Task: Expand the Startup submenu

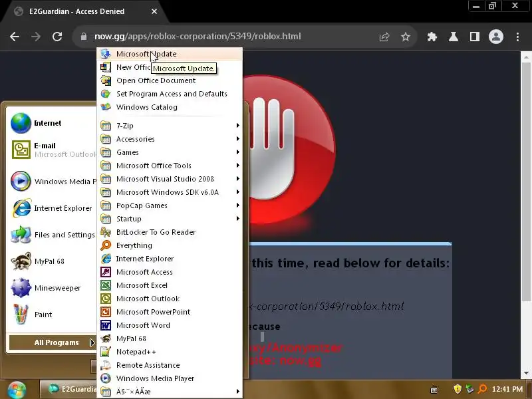Action: pos(170,219)
